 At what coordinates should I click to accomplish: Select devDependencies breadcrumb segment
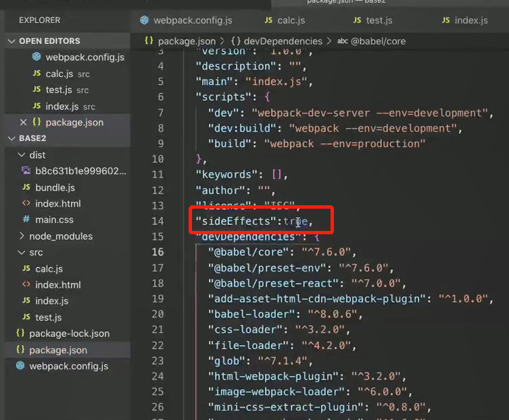coord(283,41)
